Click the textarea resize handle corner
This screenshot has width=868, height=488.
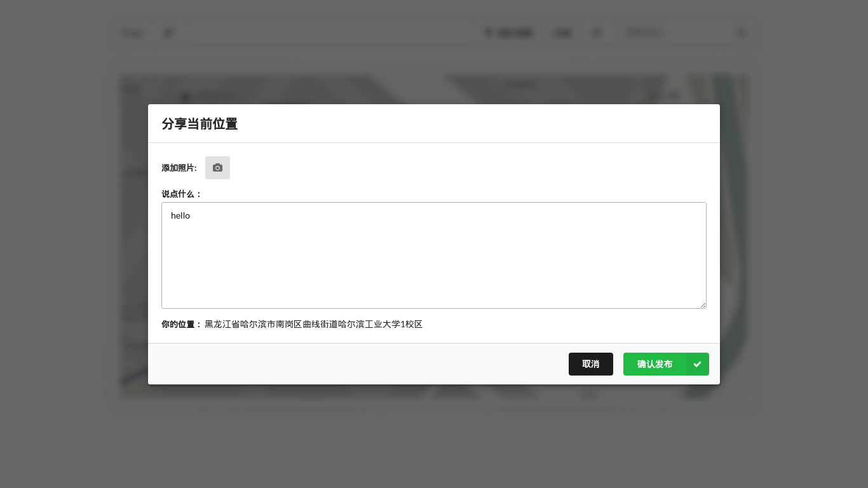pyautogui.click(x=703, y=305)
